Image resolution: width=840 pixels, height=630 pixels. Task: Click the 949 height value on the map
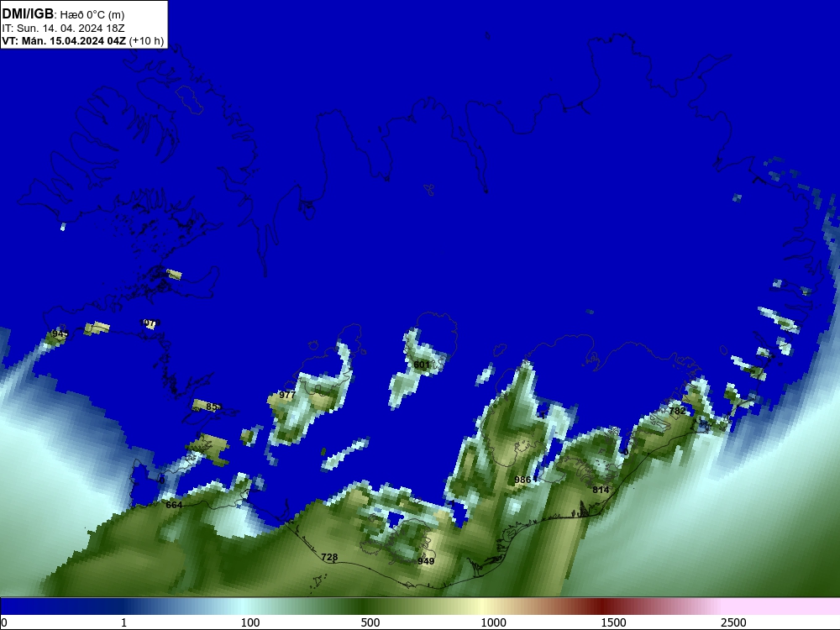426,561
